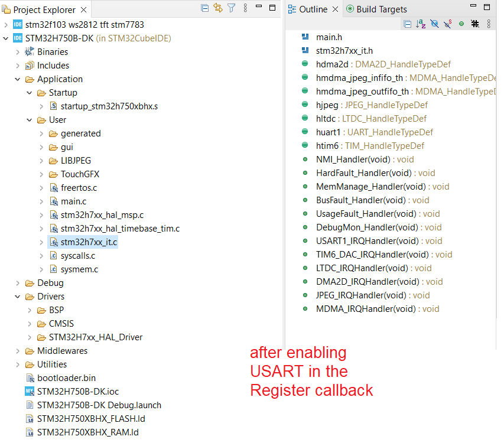Collapse the STM32H750B-DK project
Image resolution: width=504 pixels, height=446 pixels.
pos(6,38)
